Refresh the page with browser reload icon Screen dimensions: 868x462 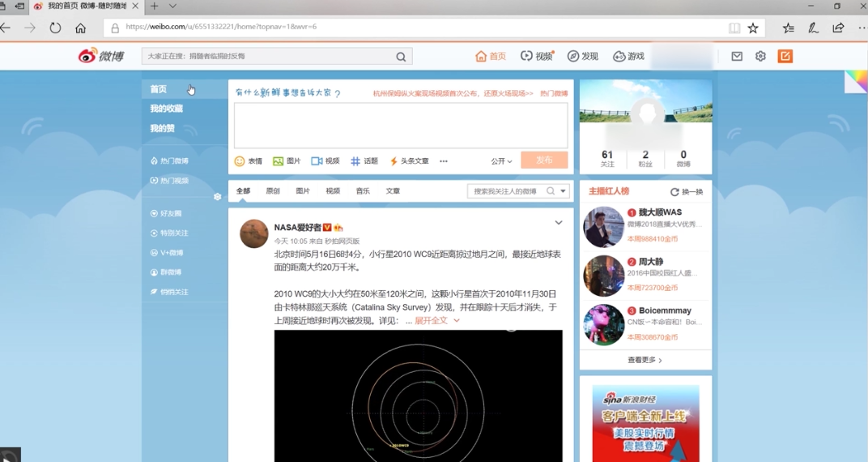(55, 28)
